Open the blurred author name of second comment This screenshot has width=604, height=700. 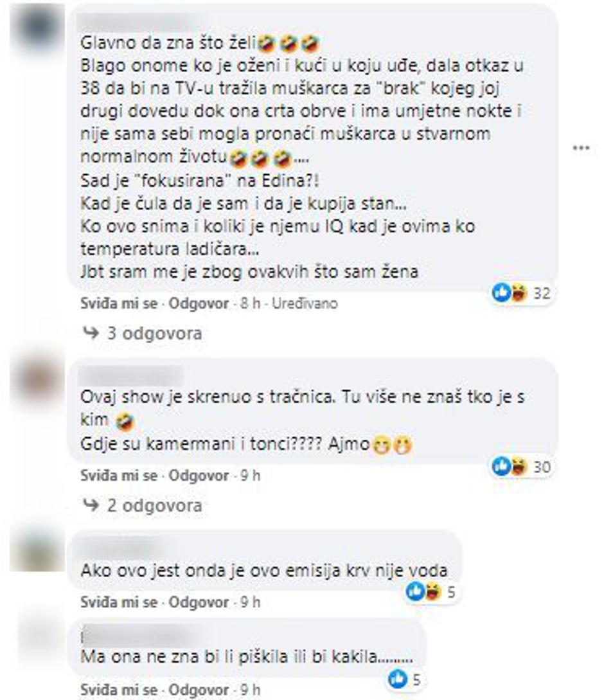pos(131,375)
